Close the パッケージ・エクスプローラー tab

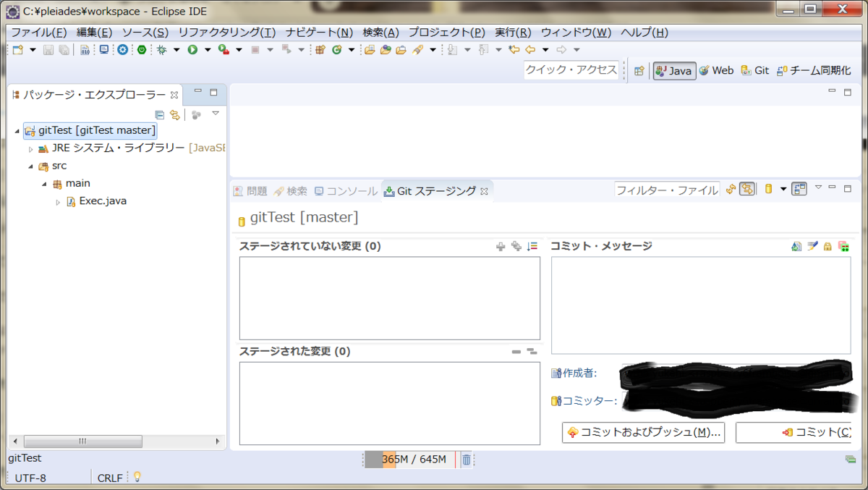point(174,94)
